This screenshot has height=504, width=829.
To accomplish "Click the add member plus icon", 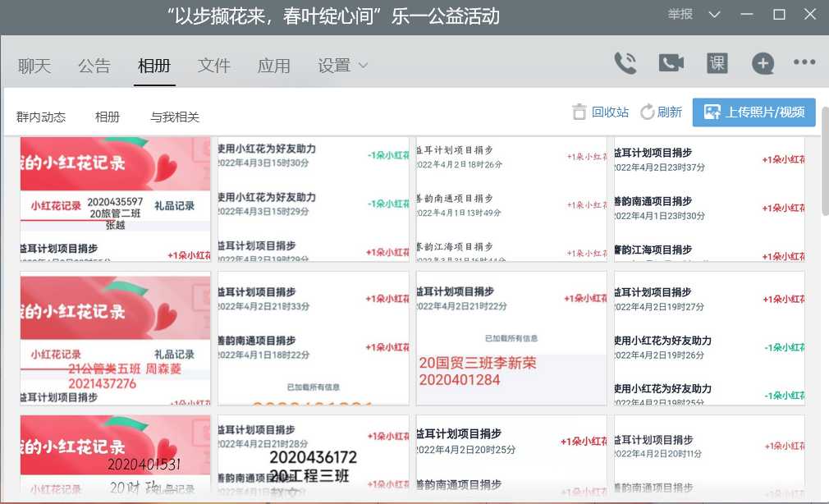I will 763,64.
